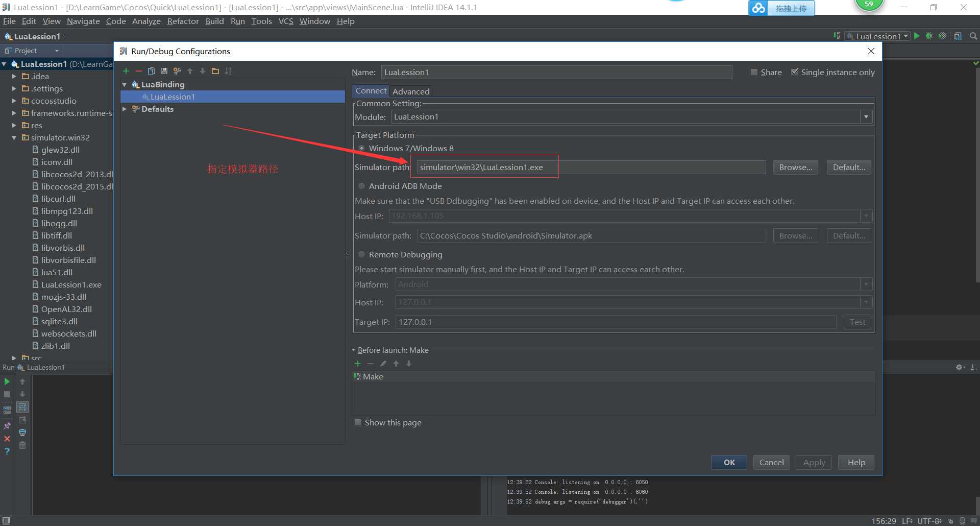Select LuaLession1.exe in project tree
This screenshot has width=980, height=526.
pos(71,284)
